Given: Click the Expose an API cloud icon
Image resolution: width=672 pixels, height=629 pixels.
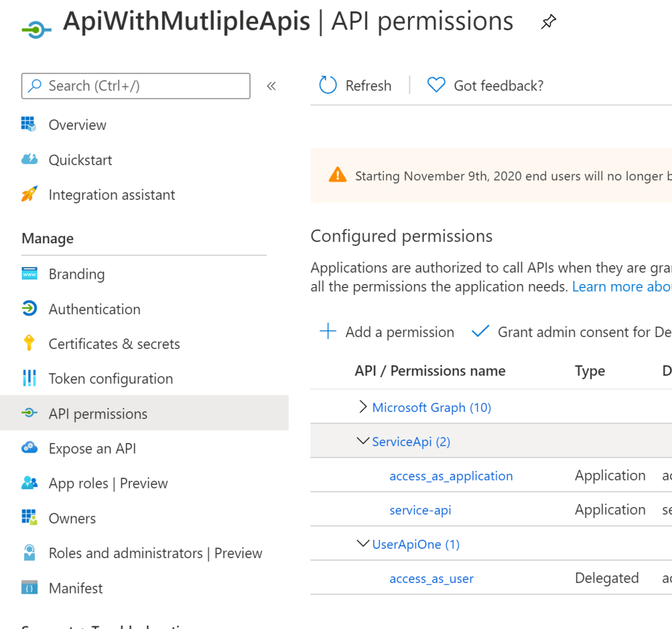Looking at the screenshot, I should click(x=29, y=448).
